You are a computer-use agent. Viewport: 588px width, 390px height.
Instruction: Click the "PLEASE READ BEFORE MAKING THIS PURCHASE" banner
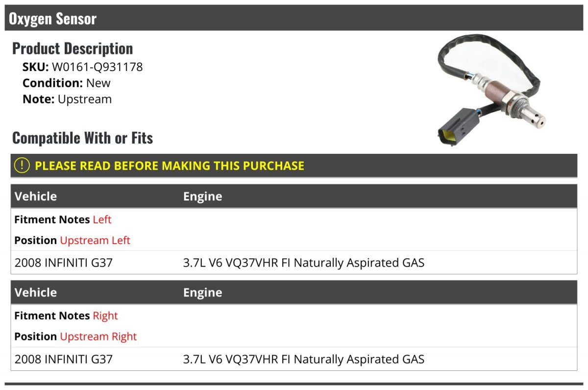coord(170,166)
